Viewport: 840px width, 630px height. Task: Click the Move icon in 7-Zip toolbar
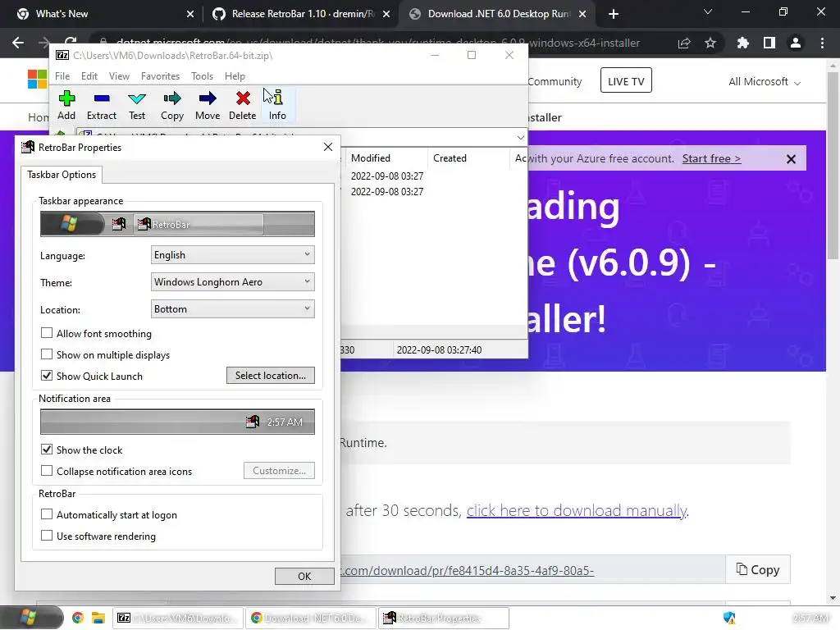tap(208, 105)
